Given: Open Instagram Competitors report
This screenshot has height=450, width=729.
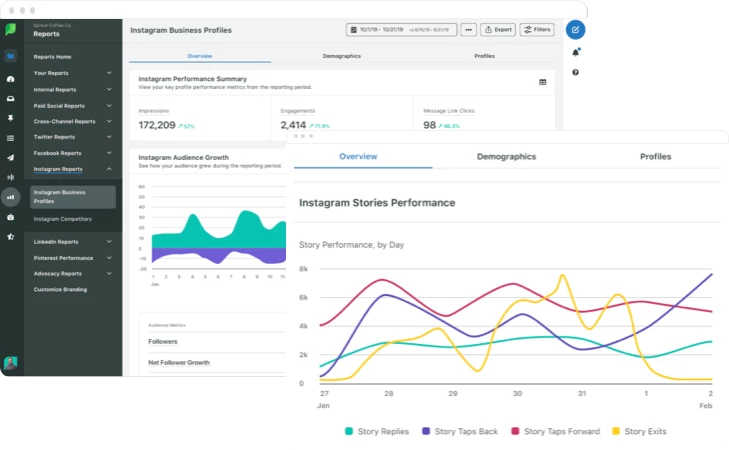Looking at the screenshot, I should (62, 218).
